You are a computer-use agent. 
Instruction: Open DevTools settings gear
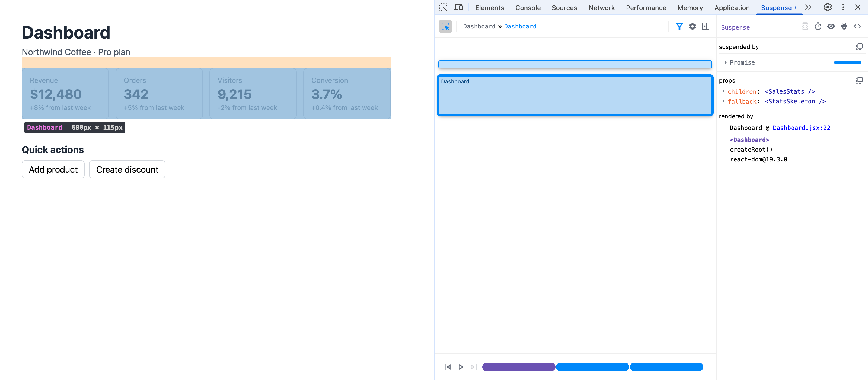[828, 7]
